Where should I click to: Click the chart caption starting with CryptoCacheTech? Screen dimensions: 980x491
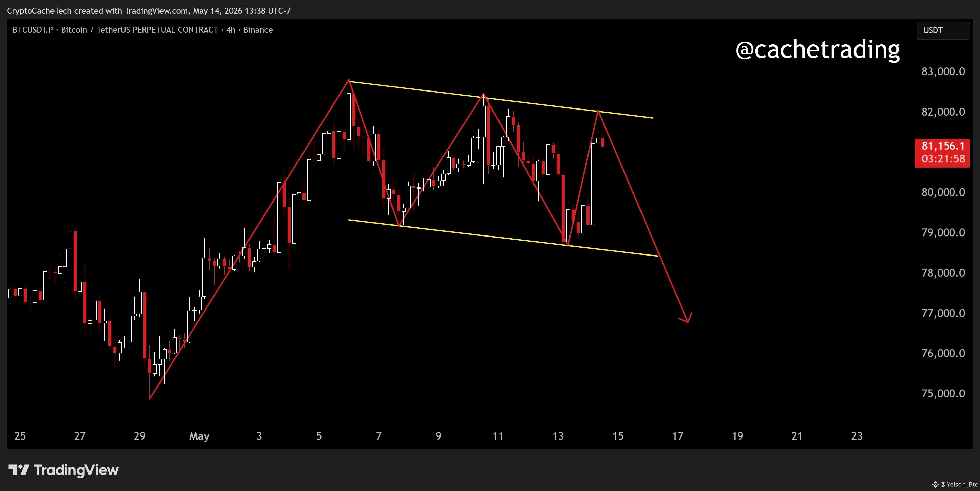149,11
